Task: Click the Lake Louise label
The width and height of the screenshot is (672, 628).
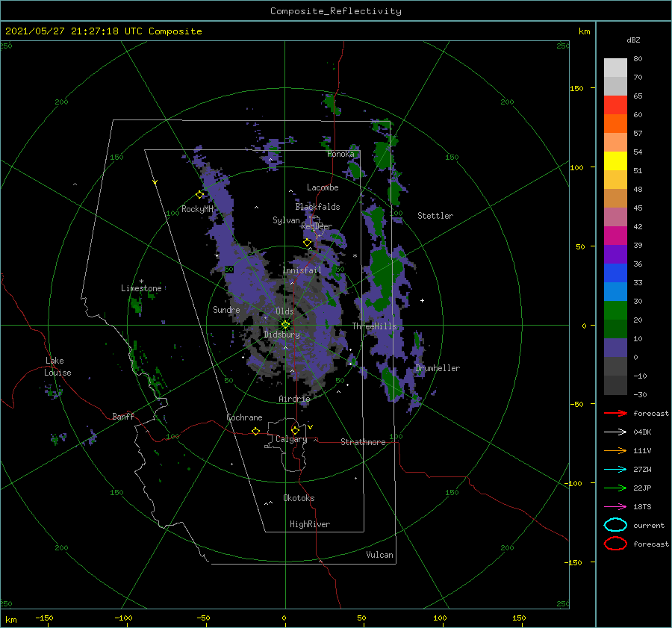Action: click(x=57, y=367)
